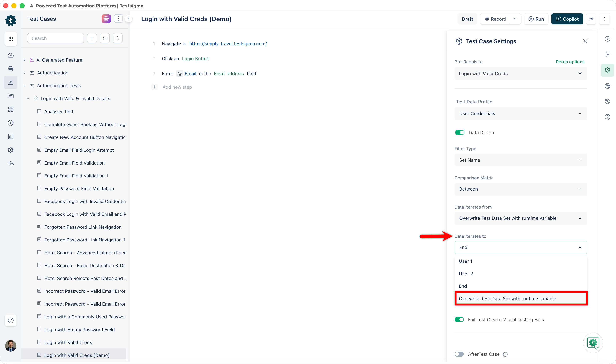This screenshot has height=364, width=616.
Task: Click the share arrow icon in header
Action: 591,19
